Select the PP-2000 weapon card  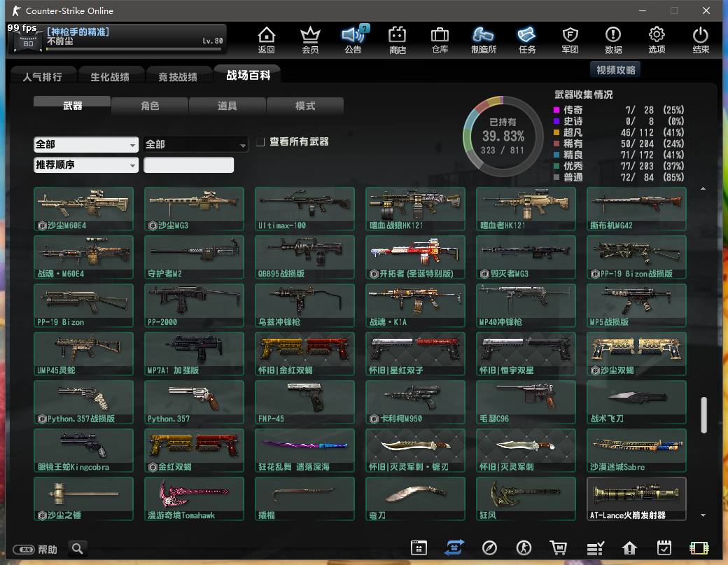(194, 305)
